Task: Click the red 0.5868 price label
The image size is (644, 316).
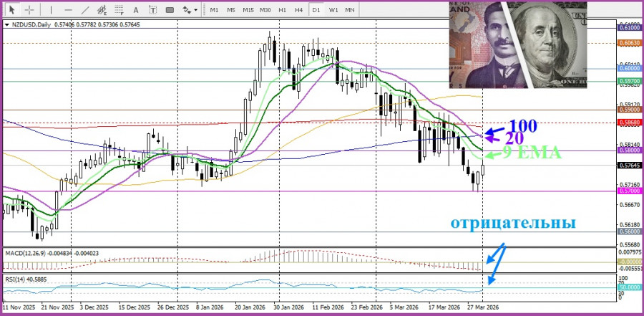Action: (x=629, y=123)
